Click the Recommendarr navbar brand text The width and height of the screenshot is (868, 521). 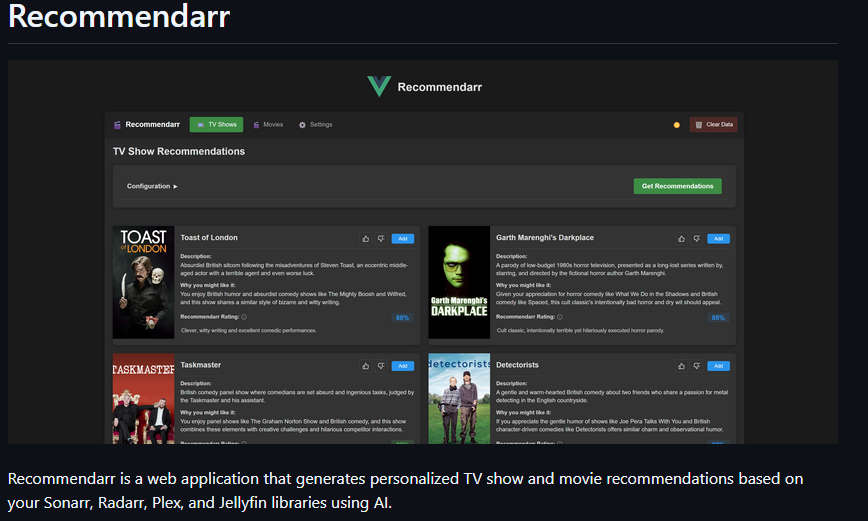point(152,125)
